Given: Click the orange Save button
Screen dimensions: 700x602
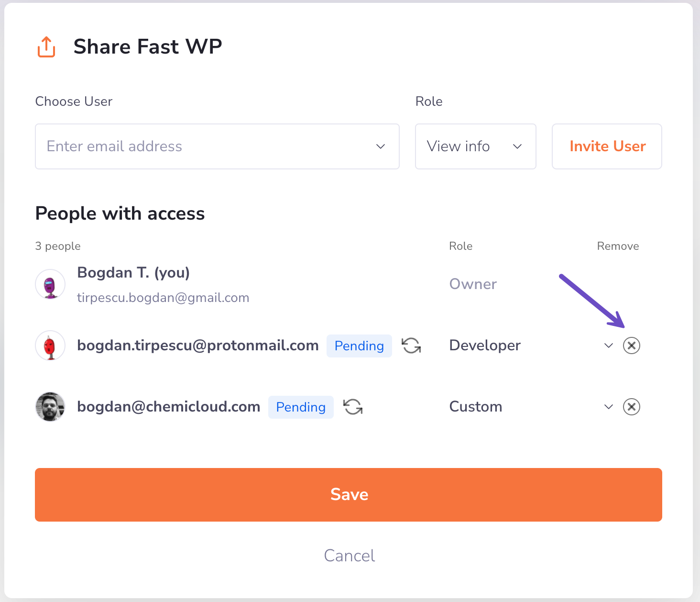Looking at the screenshot, I should [349, 495].
